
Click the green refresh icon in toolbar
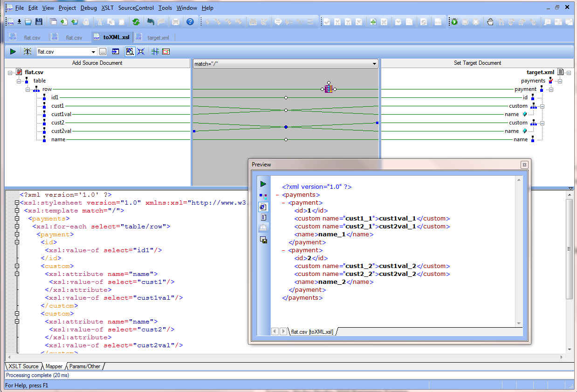pos(136,22)
